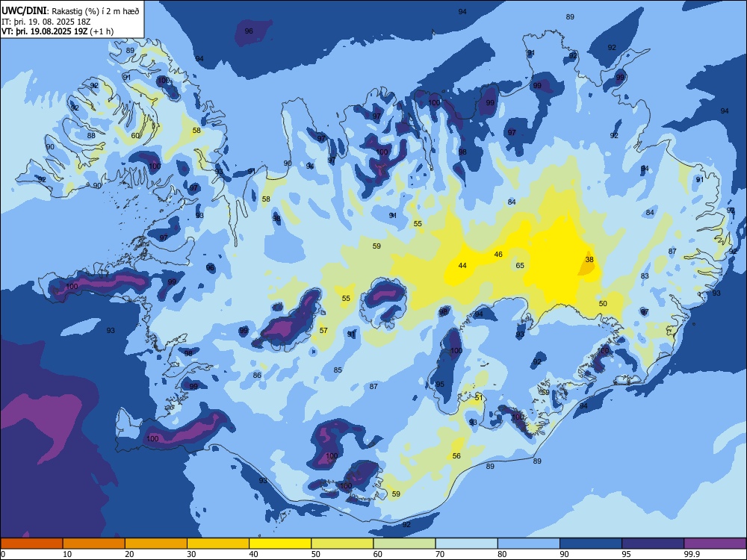Click the '70' legend scale label

(x=440, y=554)
